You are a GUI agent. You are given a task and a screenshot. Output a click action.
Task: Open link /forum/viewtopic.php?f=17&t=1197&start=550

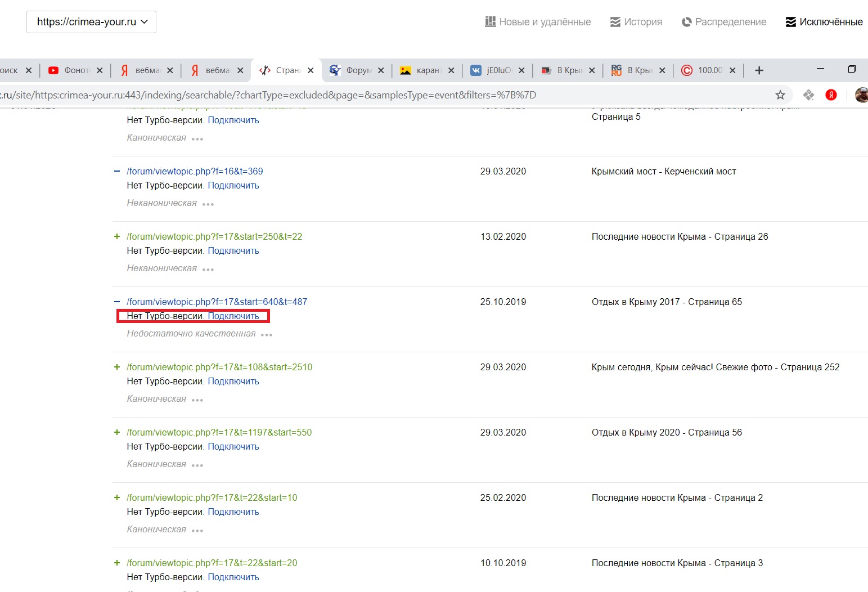point(219,432)
